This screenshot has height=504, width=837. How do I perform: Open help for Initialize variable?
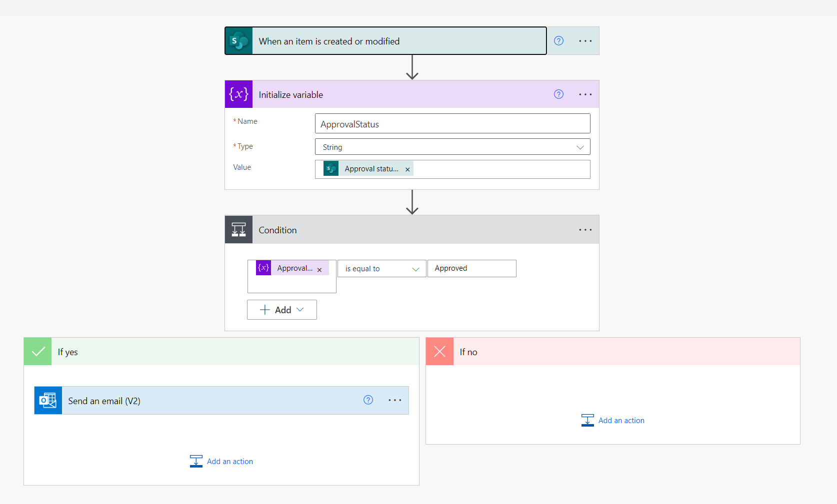coord(558,94)
